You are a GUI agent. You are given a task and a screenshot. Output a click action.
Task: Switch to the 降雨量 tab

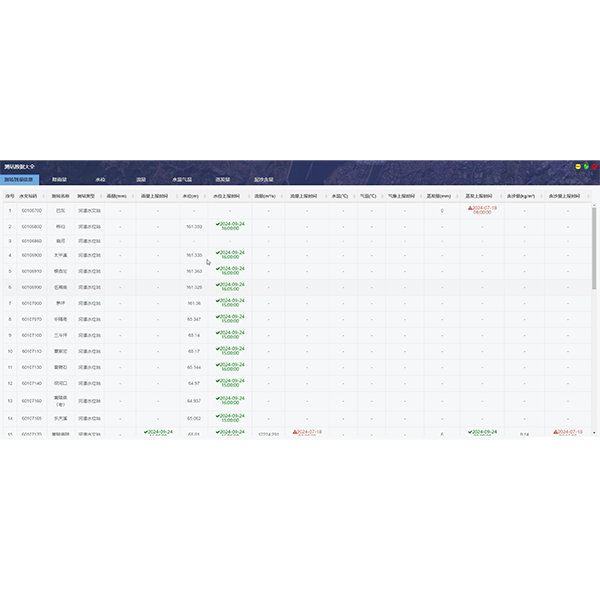click(59, 179)
